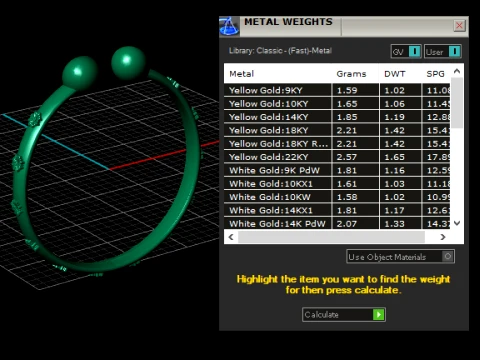The image size is (480, 360).
Task: Click the green arrow on Calculate
Action: [379, 315]
